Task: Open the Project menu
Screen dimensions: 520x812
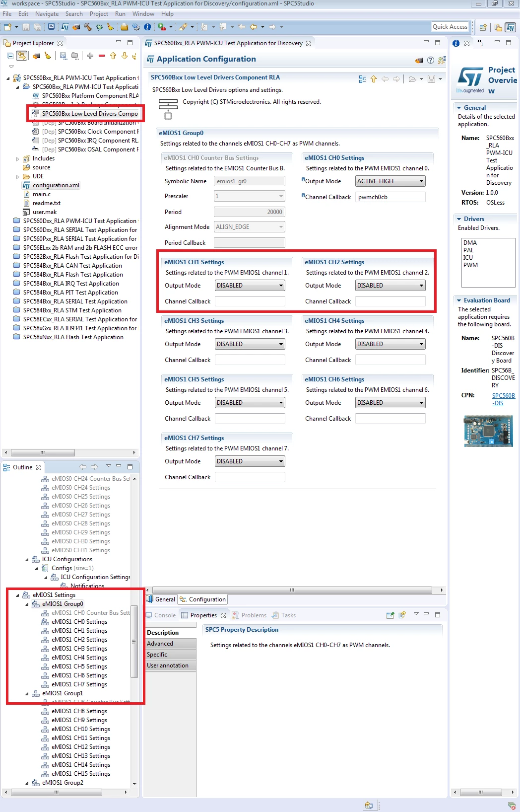Action: click(x=99, y=14)
